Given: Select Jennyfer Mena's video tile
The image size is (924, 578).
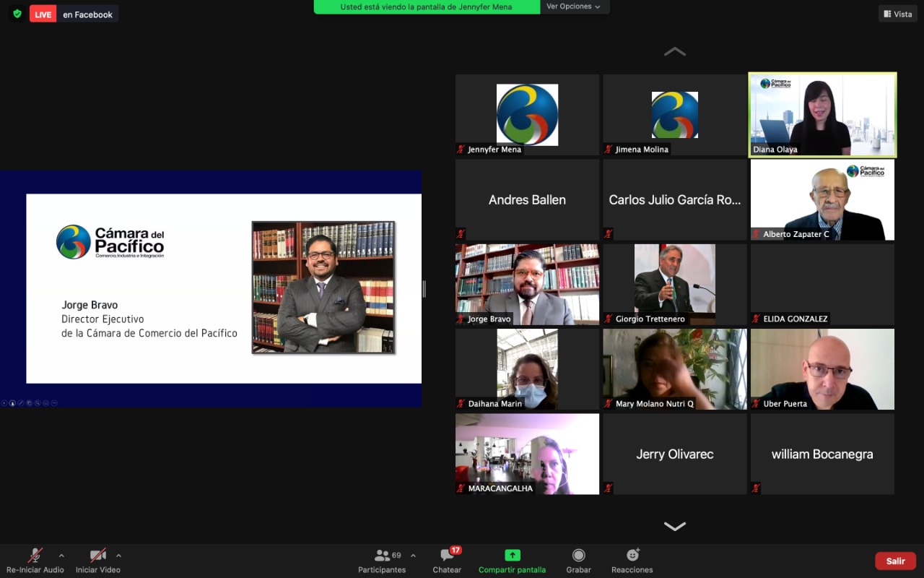Looking at the screenshot, I should (x=527, y=115).
